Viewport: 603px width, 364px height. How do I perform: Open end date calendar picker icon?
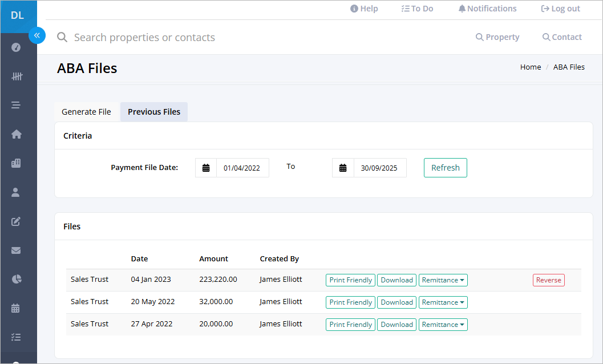click(x=343, y=168)
